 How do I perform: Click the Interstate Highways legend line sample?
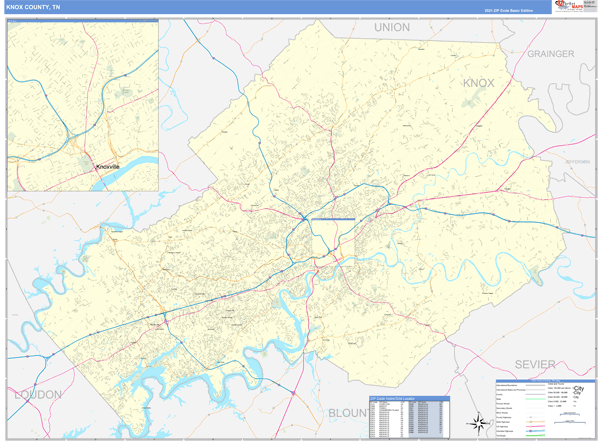535,431
